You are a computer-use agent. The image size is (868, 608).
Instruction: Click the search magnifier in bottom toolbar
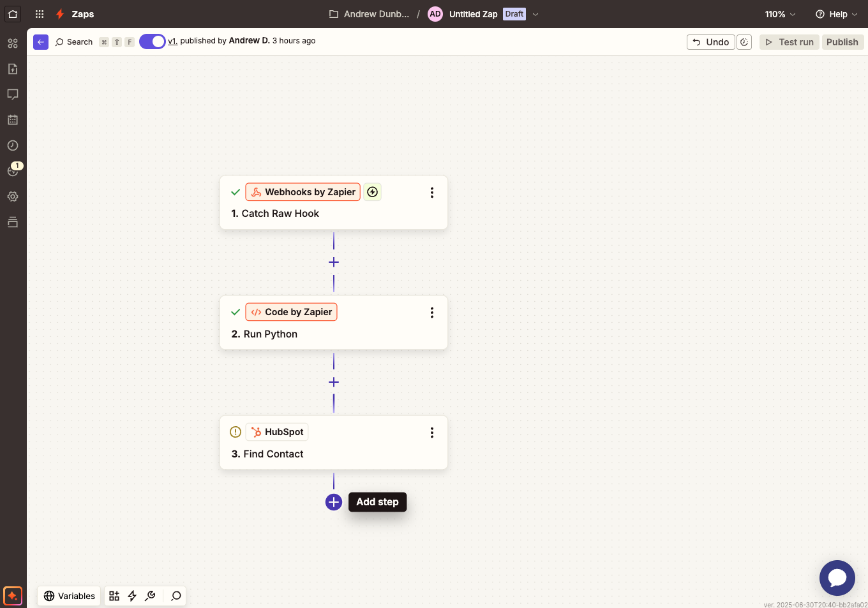click(x=176, y=596)
